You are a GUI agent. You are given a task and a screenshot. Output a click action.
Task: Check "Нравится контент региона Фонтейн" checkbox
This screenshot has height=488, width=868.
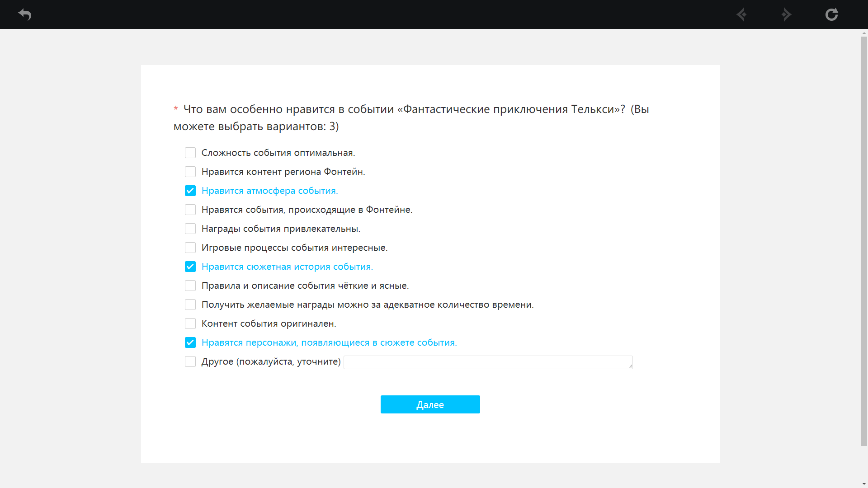tap(190, 172)
